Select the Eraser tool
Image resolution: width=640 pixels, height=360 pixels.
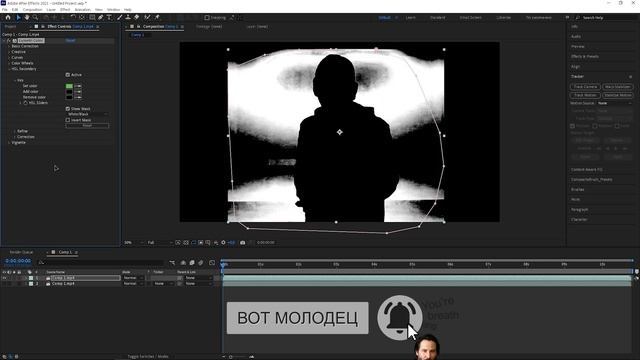[136, 18]
